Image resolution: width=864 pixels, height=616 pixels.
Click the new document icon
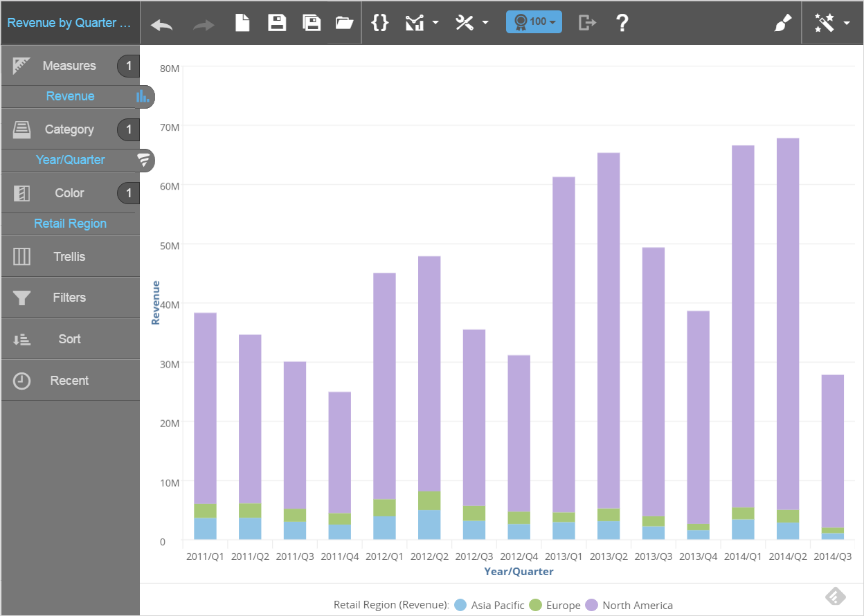pos(242,23)
